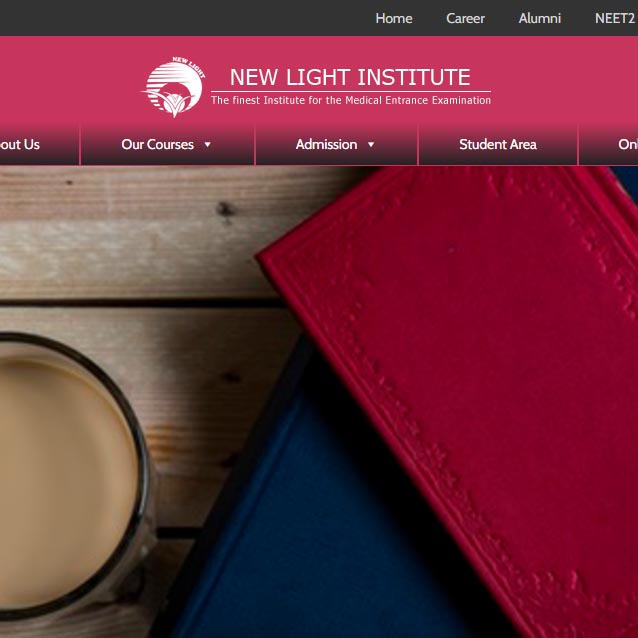
Task: Open the Admission menu
Action: [326, 144]
